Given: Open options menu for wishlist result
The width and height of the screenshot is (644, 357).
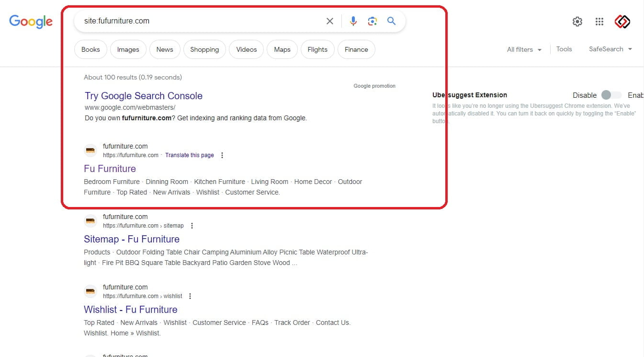Looking at the screenshot, I should [190, 296].
